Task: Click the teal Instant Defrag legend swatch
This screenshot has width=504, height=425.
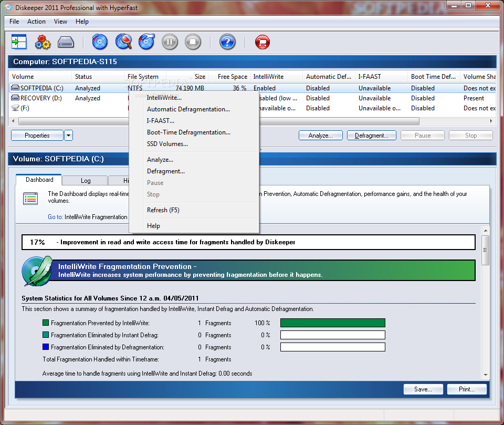Action: (x=46, y=335)
